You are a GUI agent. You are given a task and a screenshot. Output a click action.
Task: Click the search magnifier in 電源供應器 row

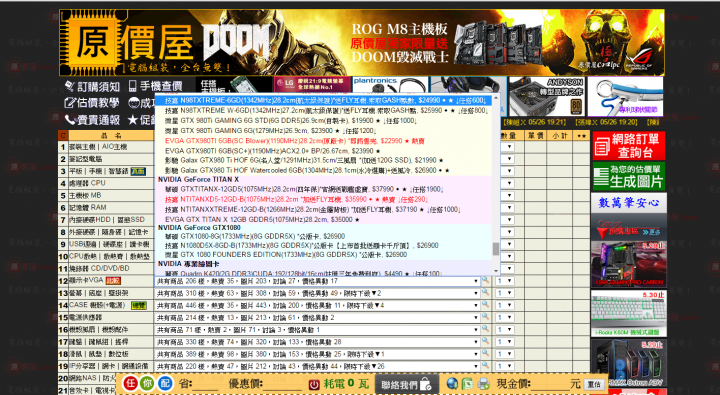tap(485, 317)
